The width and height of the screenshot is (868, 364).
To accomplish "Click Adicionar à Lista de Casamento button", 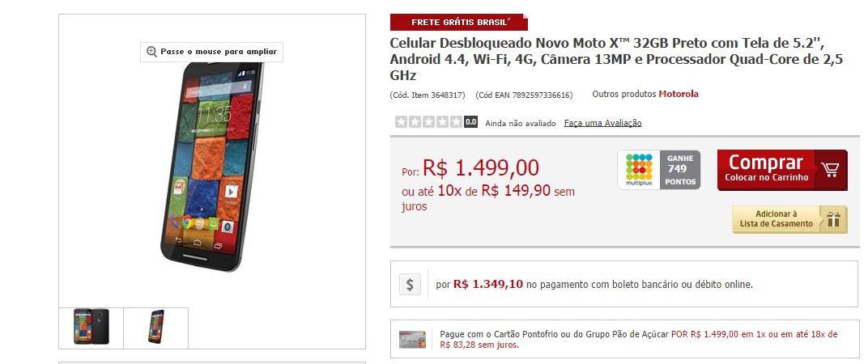I will 789,220.
